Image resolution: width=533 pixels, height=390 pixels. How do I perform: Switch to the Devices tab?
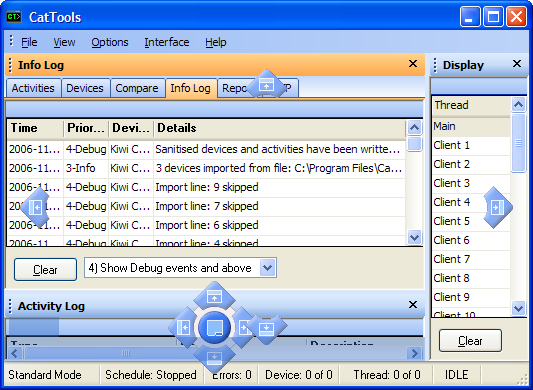click(85, 88)
